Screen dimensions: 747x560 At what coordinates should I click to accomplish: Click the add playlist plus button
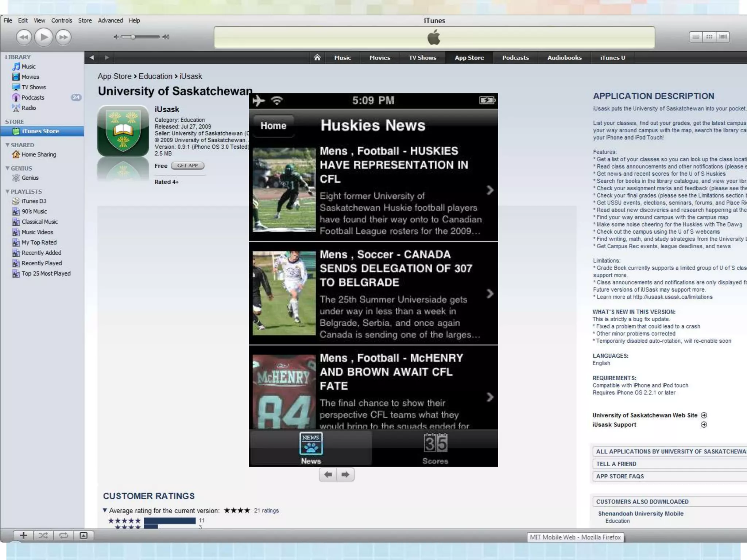23,535
